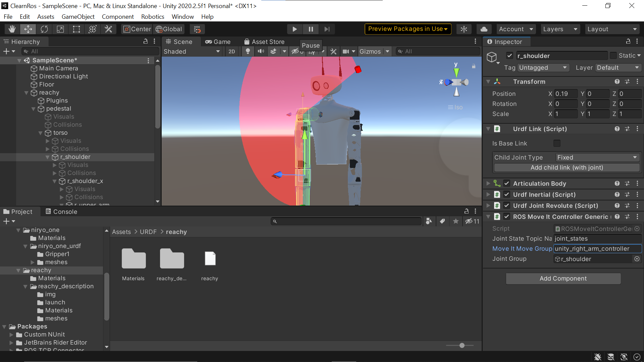Select the Move tool in the toolbar
The image size is (644, 362).
tap(28, 29)
